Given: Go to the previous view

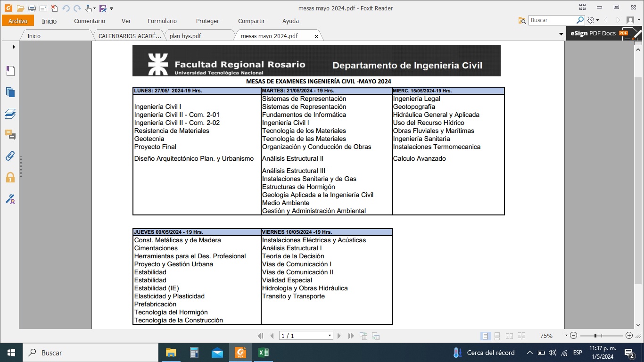Looking at the screenshot, I should coord(363,336).
